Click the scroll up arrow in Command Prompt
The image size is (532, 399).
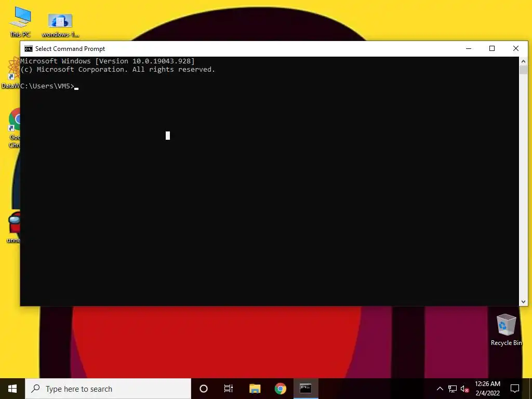pyautogui.click(x=523, y=61)
